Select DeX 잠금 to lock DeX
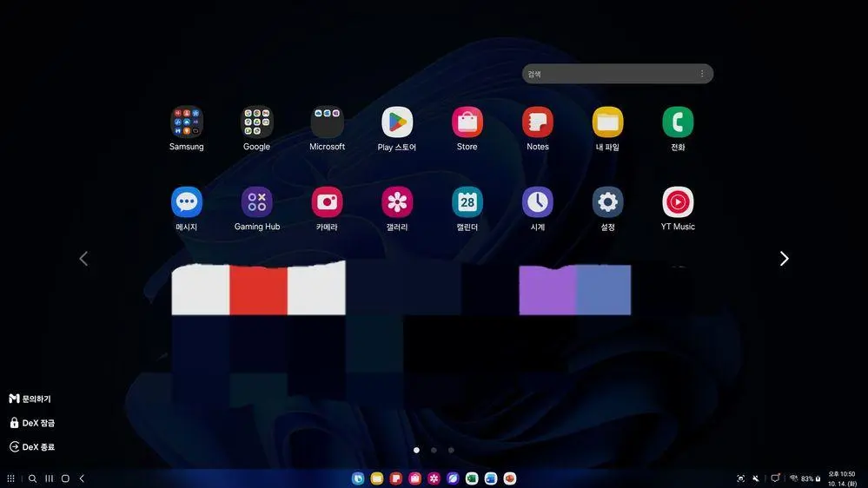Viewport: 868px width, 488px height. (32, 423)
